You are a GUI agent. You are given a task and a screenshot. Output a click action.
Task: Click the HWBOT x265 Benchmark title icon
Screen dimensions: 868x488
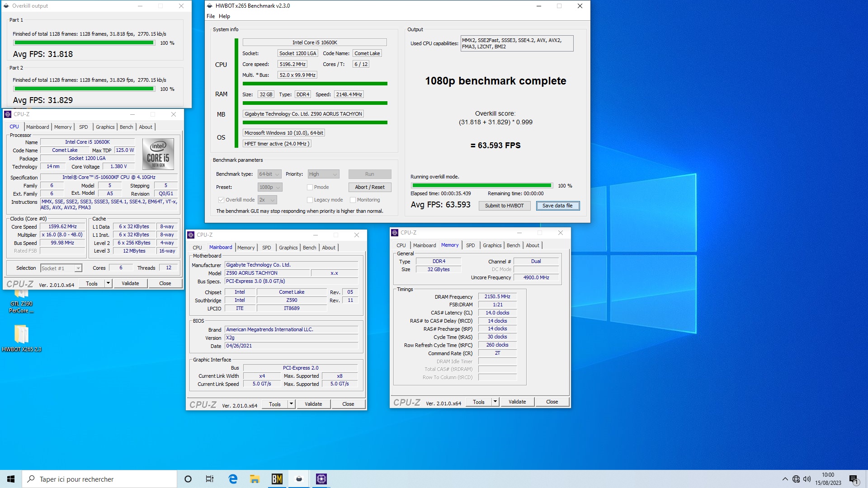(210, 6)
